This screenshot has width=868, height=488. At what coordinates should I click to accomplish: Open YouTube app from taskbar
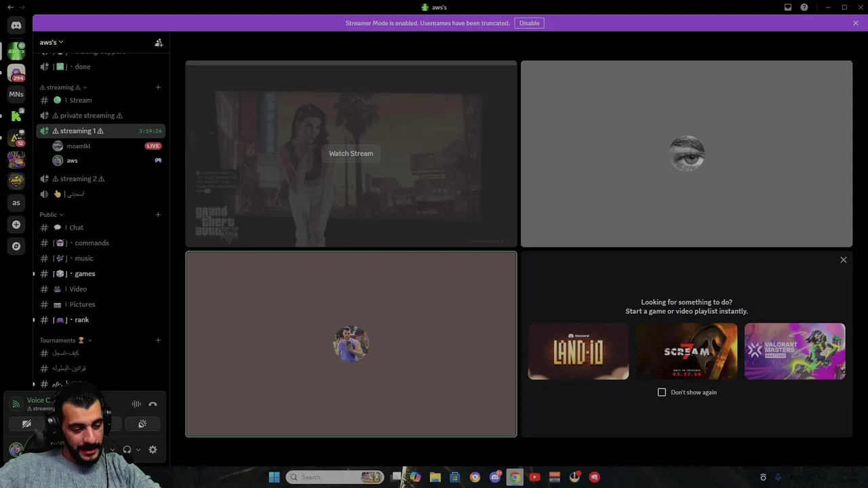[534, 477]
